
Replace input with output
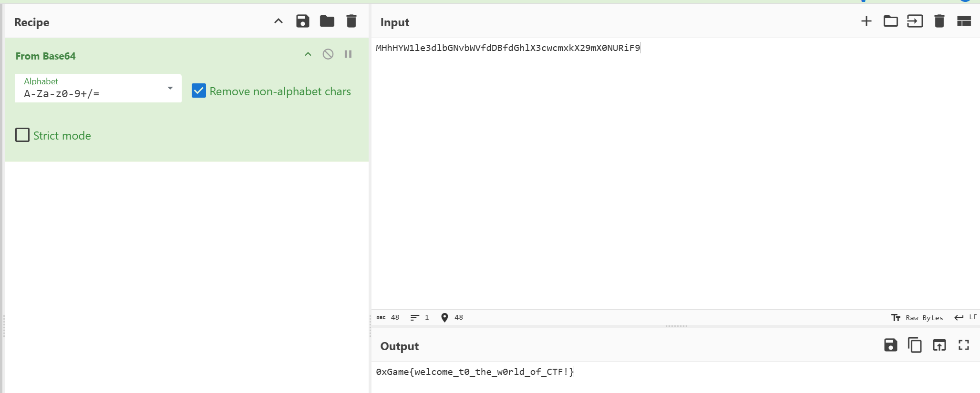click(939, 345)
